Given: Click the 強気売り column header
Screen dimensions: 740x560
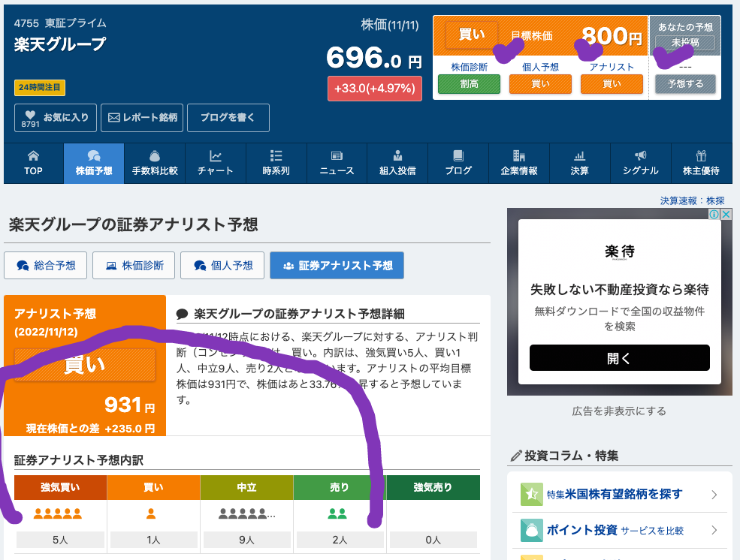Looking at the screenshot, I should [433, 487].
